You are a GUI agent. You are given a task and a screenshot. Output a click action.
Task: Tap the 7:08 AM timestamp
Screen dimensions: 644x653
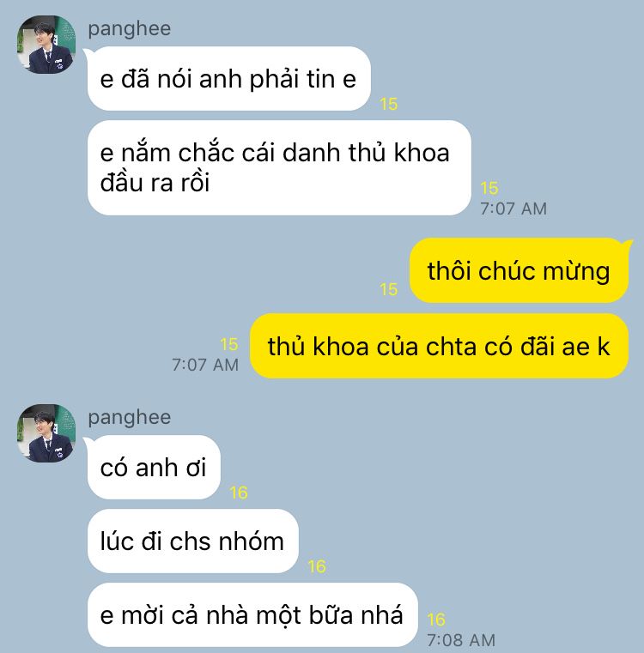[461, 640]
